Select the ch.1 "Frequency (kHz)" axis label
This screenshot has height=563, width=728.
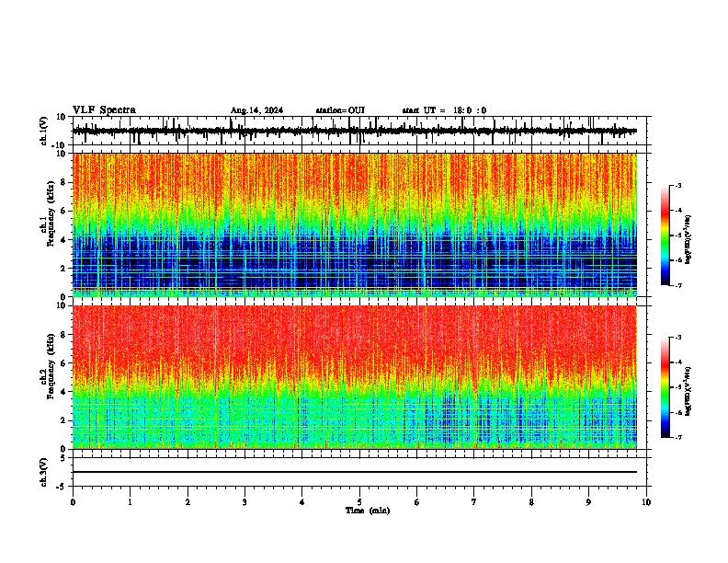(x=51, y=213)
